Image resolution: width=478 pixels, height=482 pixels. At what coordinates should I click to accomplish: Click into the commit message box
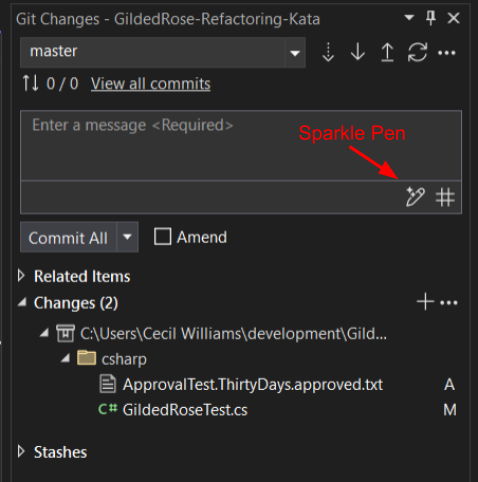241,145
